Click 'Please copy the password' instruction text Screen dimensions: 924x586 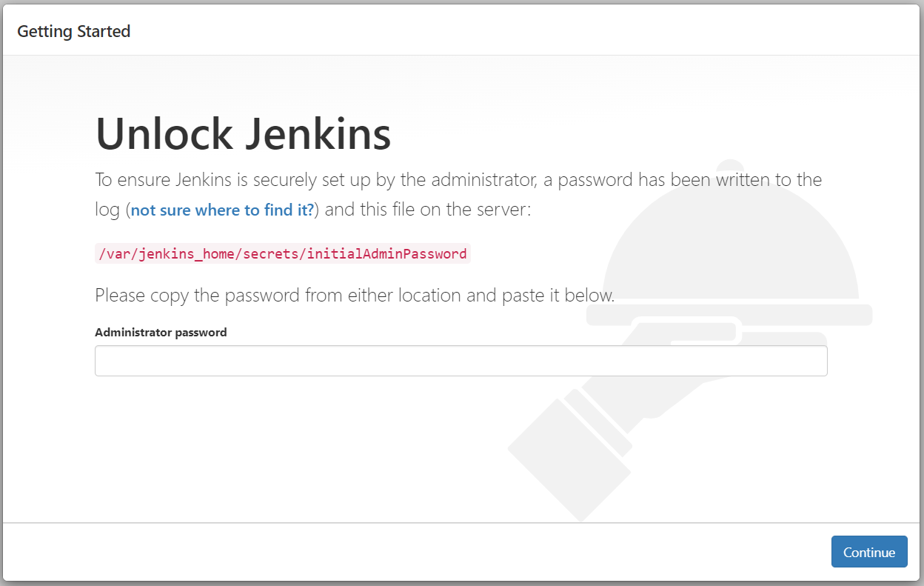[355, 296]
